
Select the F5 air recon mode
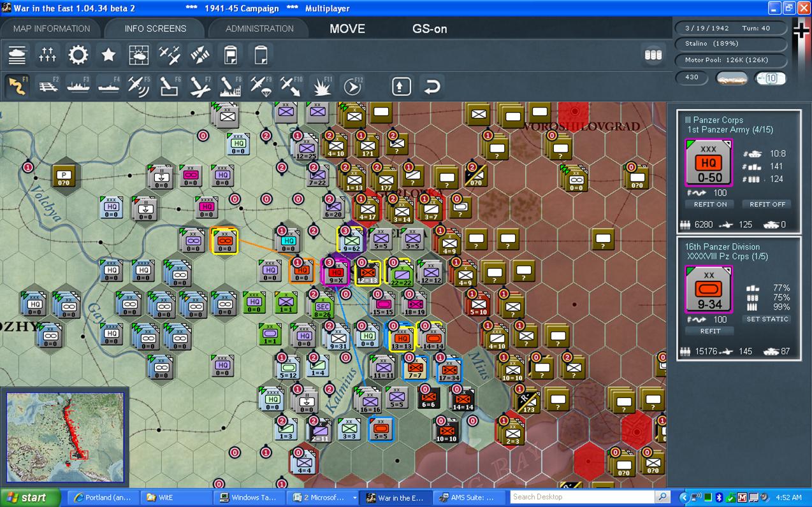click(x=139, y=86)
